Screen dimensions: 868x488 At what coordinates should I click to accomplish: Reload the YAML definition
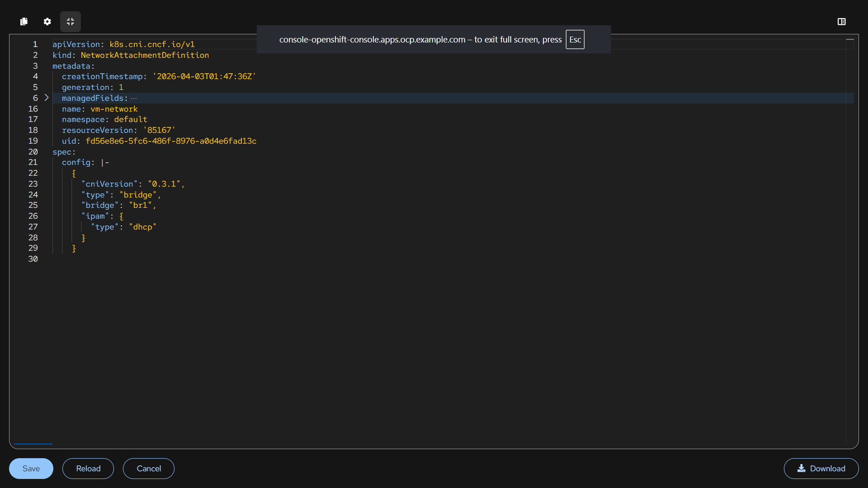88,469
